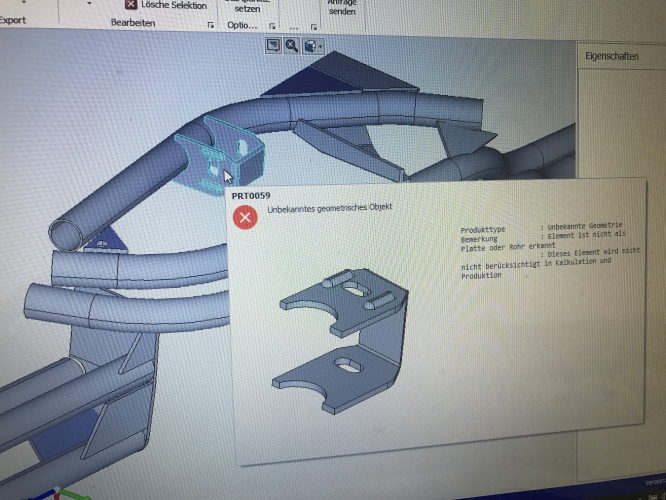Click the first view toolbar icon above viewport

[x=273, y=45]
